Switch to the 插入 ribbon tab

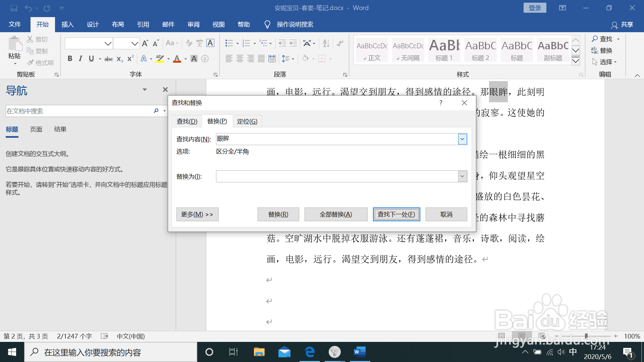[67, 24]
